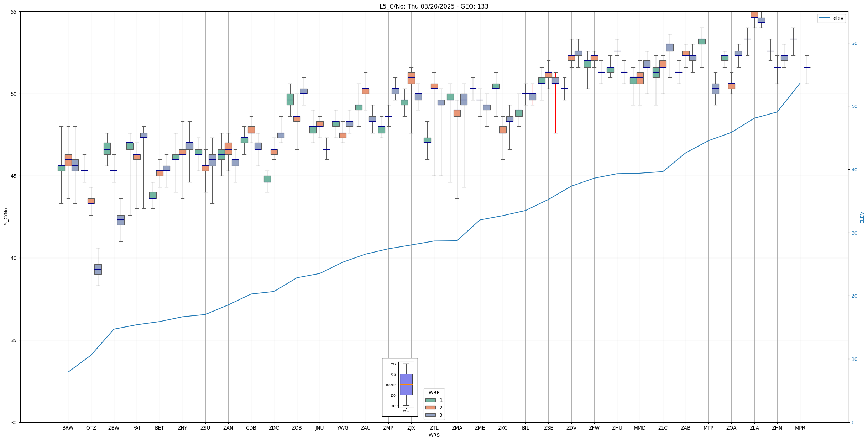868x441 pixels.
Task: Click the blue-gray WRE 3 legend swatch
Action: point(430,415)
